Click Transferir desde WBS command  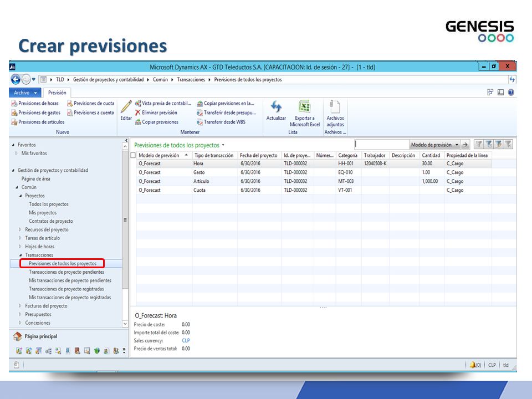(x=221, y=122)
